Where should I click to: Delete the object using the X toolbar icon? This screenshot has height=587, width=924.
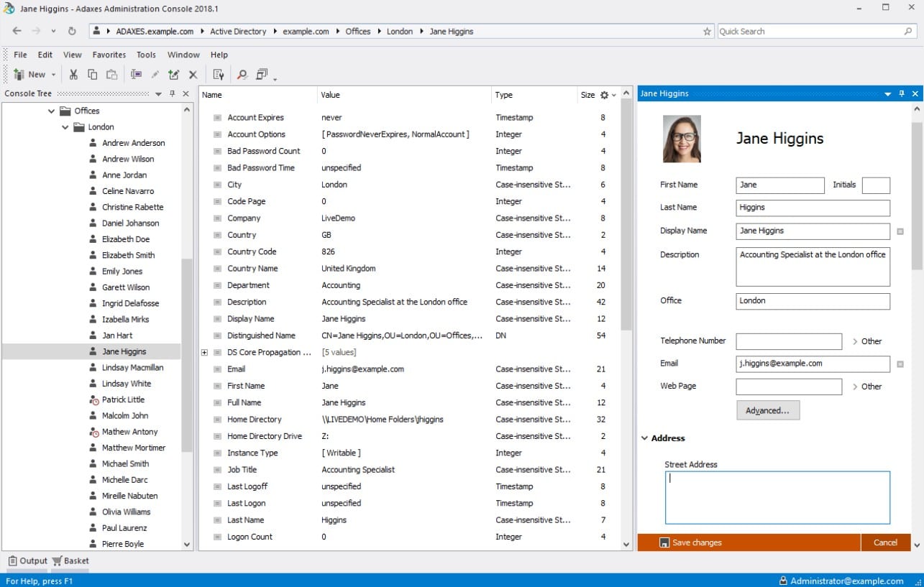193,74
